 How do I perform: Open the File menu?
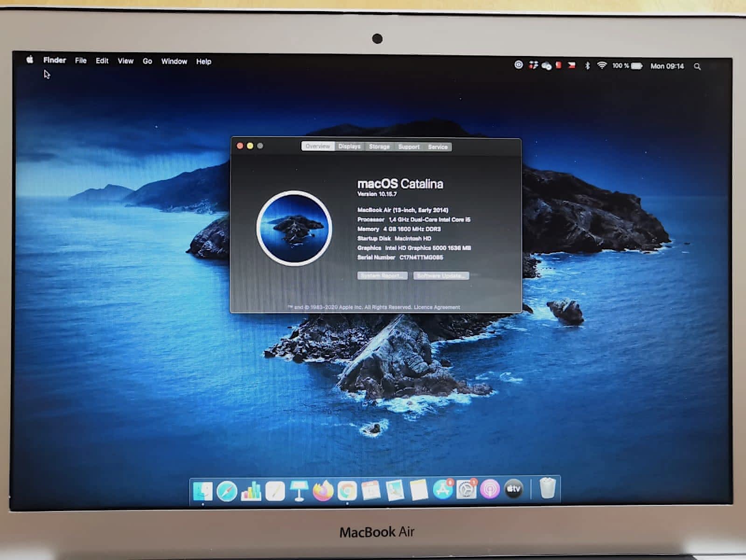pos(81,61)
